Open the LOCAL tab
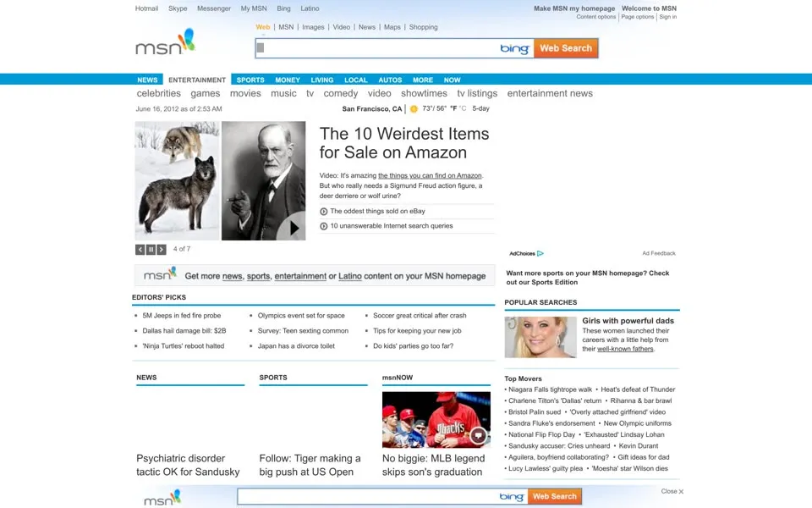Screen dimensions: 812x508 [x=356, y=80]
